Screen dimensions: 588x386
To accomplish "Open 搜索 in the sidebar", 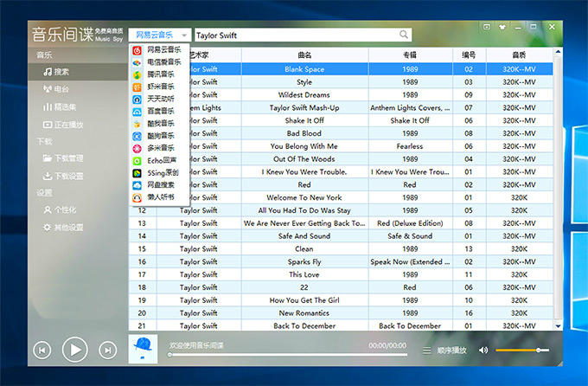I will pyautogui.click(x=78, y=72).
